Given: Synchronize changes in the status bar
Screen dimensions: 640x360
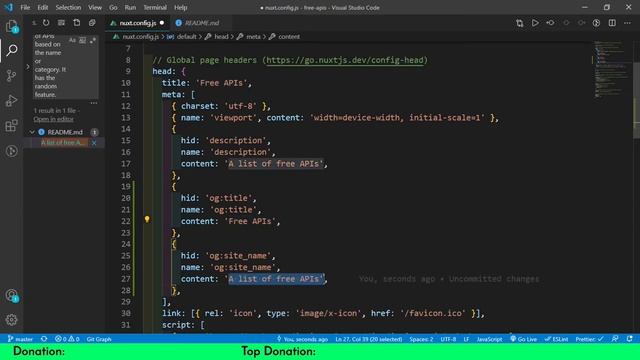Looking at the screenshot, I should click(x=44, y=339).
